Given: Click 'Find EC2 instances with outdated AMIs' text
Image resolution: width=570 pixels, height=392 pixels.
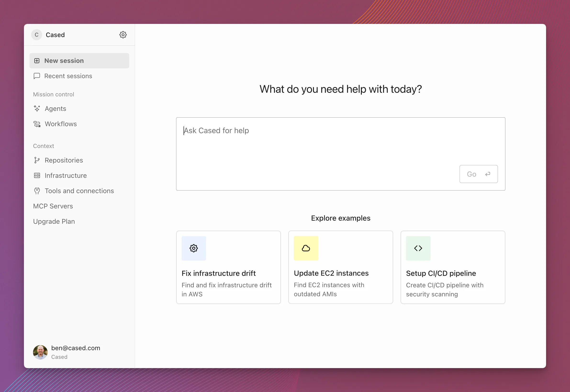Looking at the screenshot, I should (x=329, y=289).
